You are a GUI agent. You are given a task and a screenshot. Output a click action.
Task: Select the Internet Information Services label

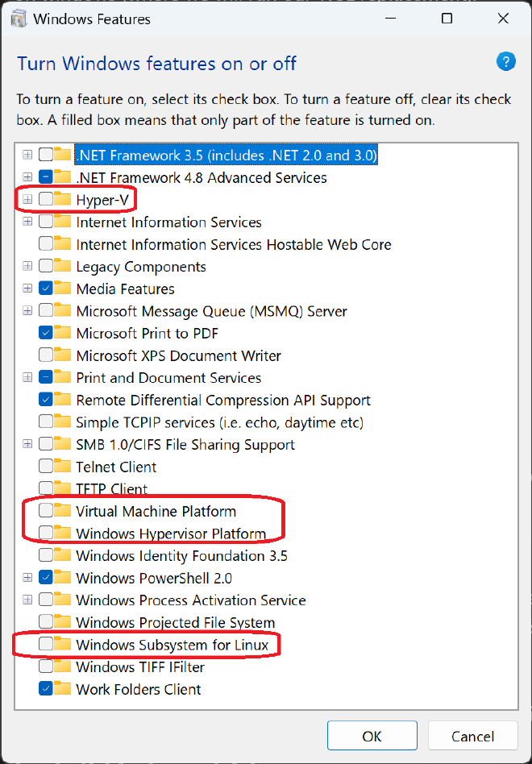(x=168, y=222)
